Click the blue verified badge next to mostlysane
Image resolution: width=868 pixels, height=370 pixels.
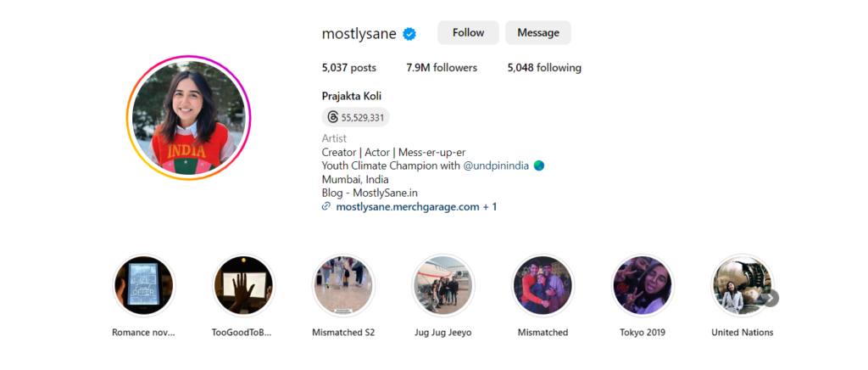pos(409,34)
